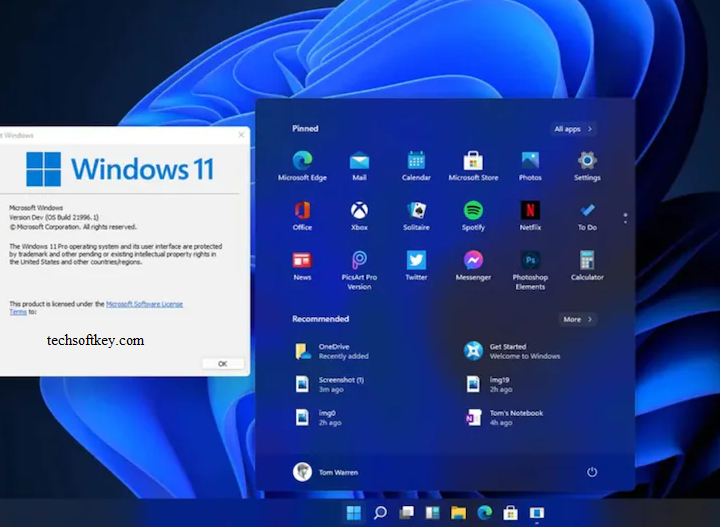Open Spotify from pinned apps
720x527 pixels.
click(473, 216)
